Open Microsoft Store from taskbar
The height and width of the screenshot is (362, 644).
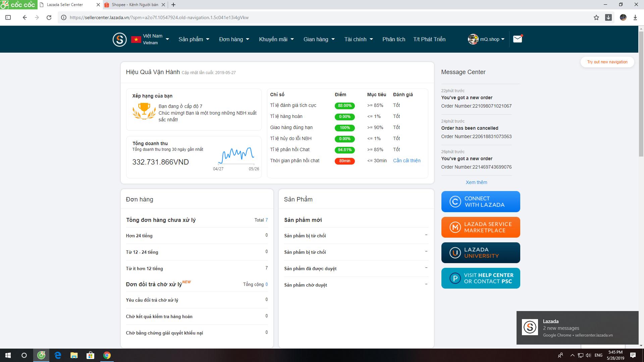click(x=90, y=355)
